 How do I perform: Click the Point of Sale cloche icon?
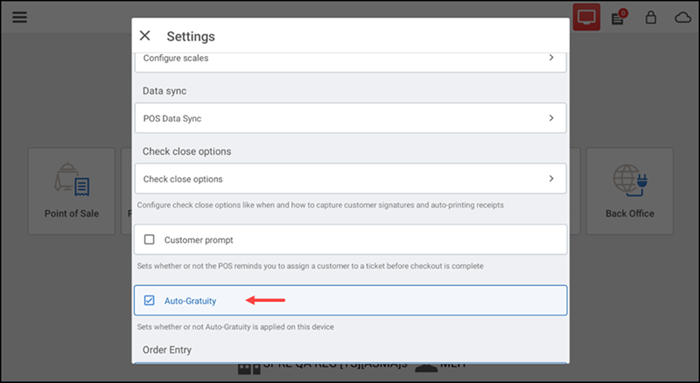pos(72,179)
